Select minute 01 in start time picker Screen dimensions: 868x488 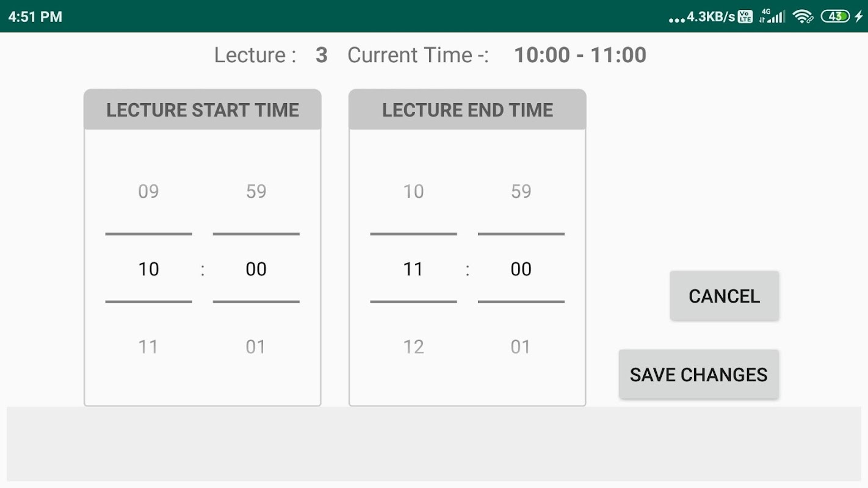pos(256,347)
